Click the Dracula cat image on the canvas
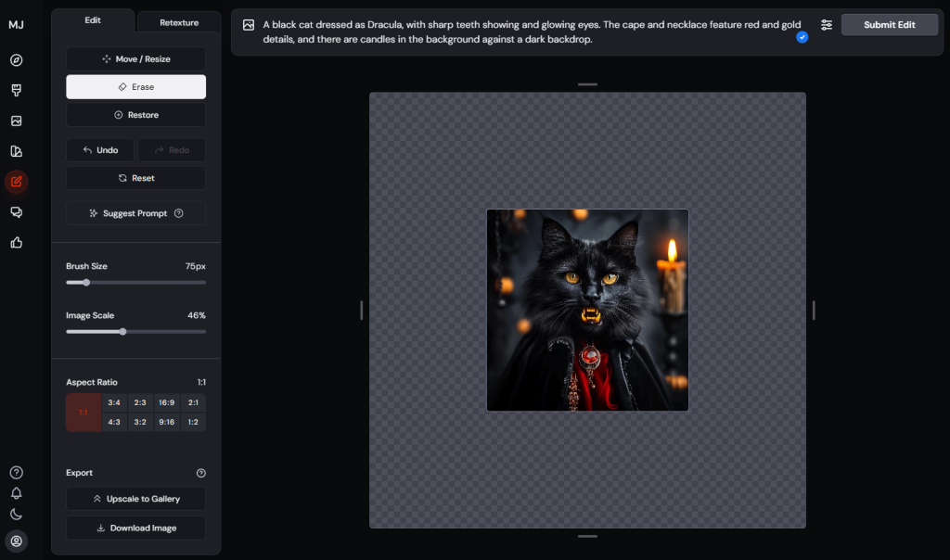 (x=587, y=311)
